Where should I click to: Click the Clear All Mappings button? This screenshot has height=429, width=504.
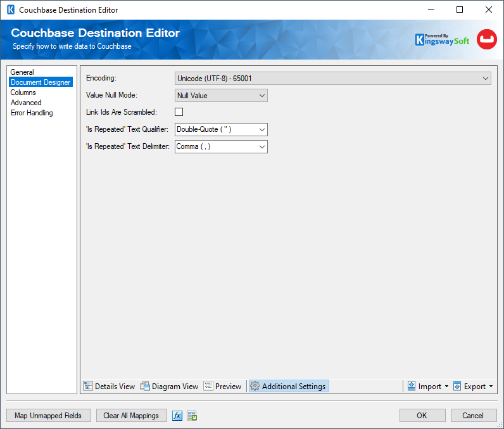(x=131, y=416)
